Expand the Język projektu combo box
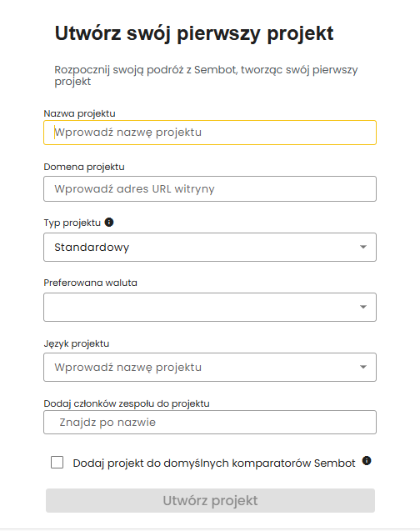The height and width of the screenshot is (531, 420). (x=210, y=367)
